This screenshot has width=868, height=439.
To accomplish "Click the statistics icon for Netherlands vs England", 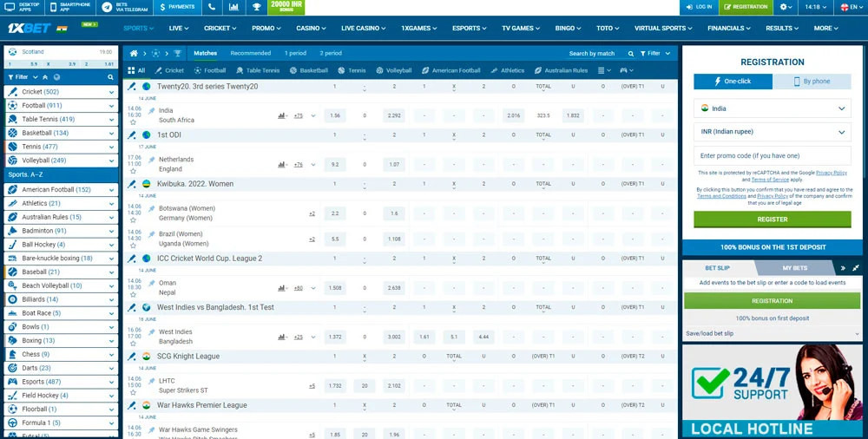I will pyautogui.click(x=282, y=165).
